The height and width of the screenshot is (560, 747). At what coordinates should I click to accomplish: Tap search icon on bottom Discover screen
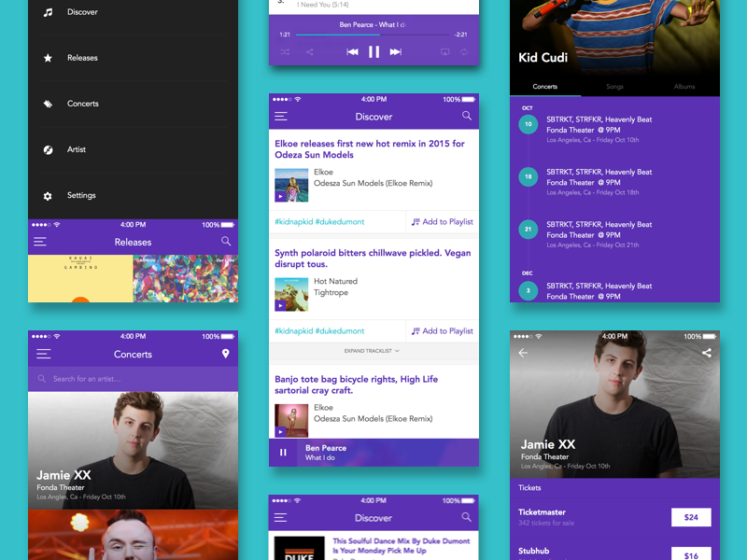point(466,517)
